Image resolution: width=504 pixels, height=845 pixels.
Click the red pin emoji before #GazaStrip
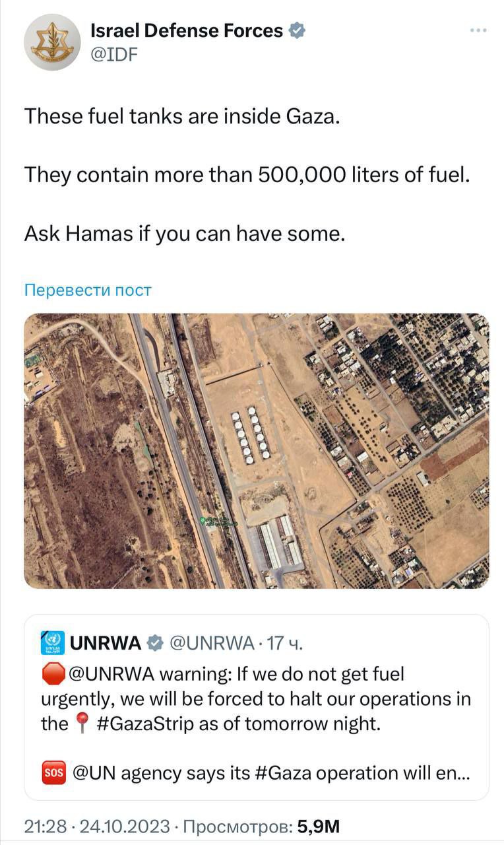(x=82, y=724)
